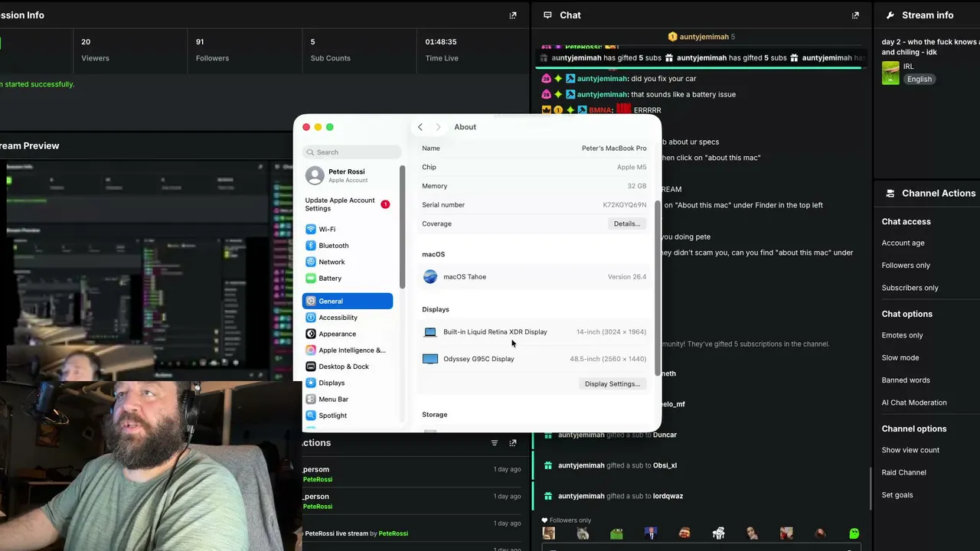This screenshot has width=980, height=551.
Task: Click the Channel Actions header icon
Action: pyautogui.click(x=890, y=194)
